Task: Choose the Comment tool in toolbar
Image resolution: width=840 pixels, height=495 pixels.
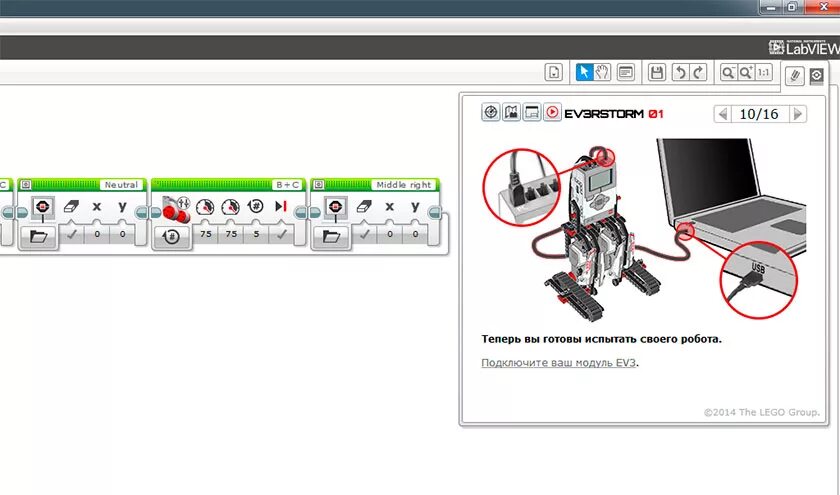Action: tap(626, 72)
